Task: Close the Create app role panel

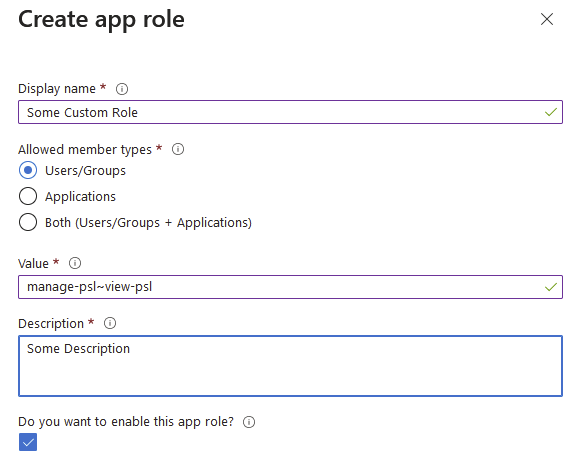Action: tap(547, 19)
